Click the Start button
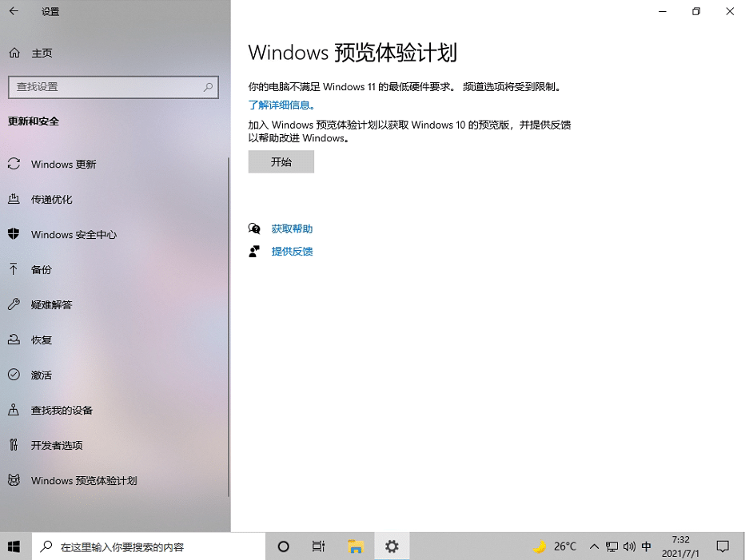Image resolution: width=745 pixels, height=560 pixels. tap(13, 546)
